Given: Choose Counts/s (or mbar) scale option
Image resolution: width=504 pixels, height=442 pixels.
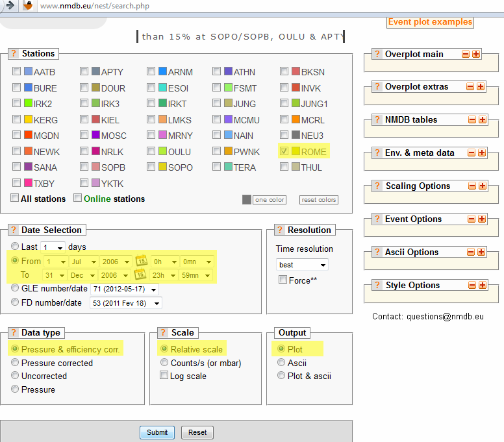Looking at the screenshot, I should pos(164,362).
